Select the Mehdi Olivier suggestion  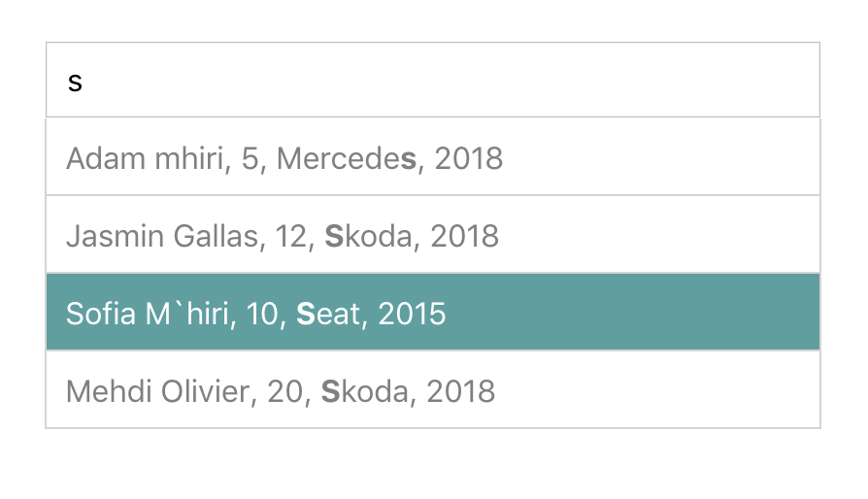click(x=433, y=390)
